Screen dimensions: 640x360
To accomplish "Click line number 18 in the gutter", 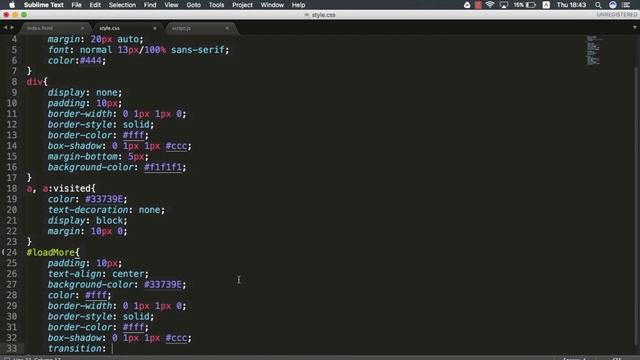I will (x=12, y=188).
